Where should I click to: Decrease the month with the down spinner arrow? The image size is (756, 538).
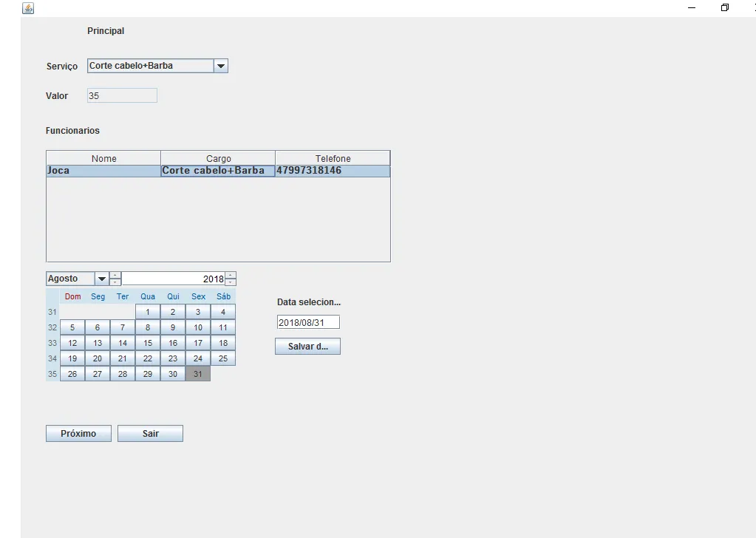point(115,282)
